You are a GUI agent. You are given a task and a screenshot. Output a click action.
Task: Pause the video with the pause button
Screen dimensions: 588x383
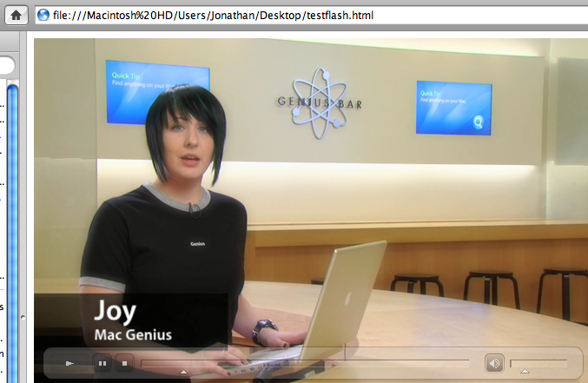tap(102, 363)
